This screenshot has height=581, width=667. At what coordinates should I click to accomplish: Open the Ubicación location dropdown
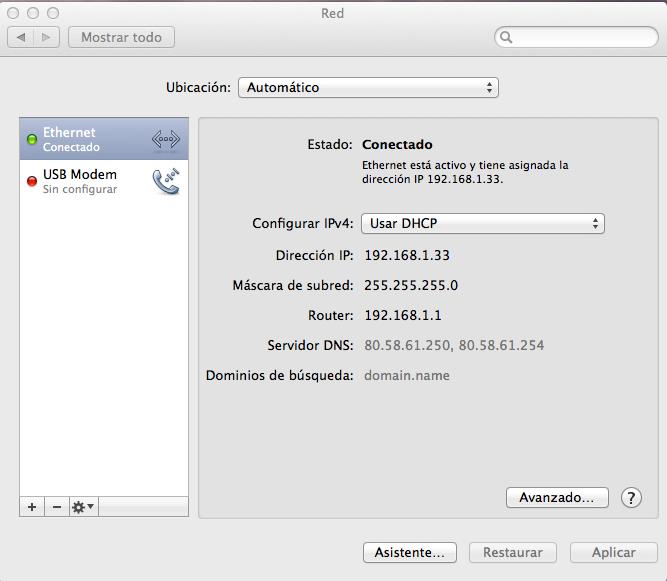tap(367, 87)
